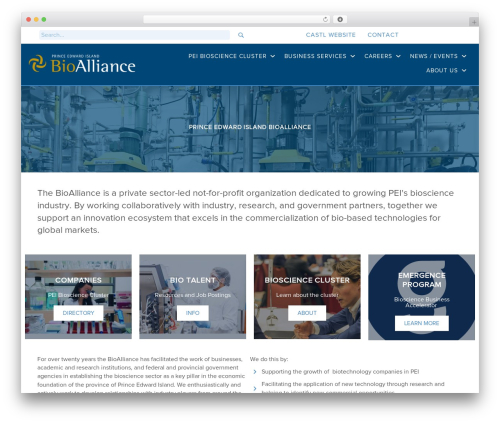The height and width of the screenshot is (423, 500).
Task: Select the Companies card image
Action: (x=78, y=297)
